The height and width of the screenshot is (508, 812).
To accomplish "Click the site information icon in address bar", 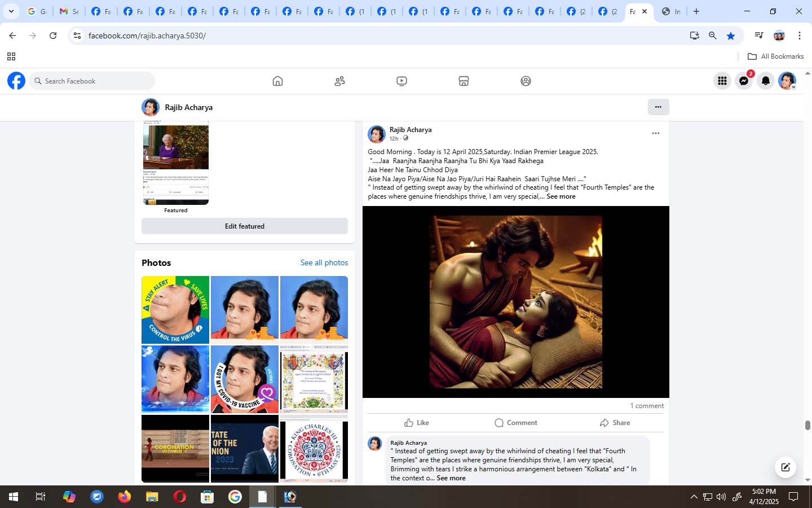I will (x=77, y=36).
